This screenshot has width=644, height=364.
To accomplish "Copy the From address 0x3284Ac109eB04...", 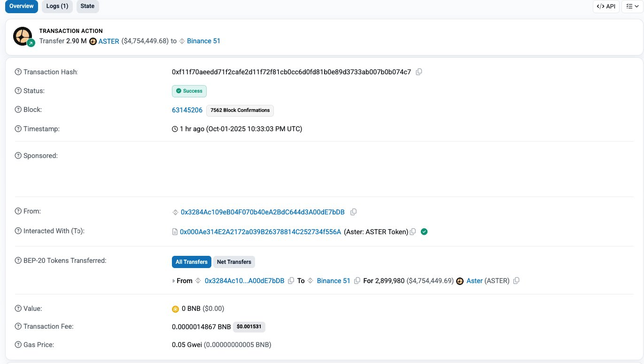I will (353, 212).
